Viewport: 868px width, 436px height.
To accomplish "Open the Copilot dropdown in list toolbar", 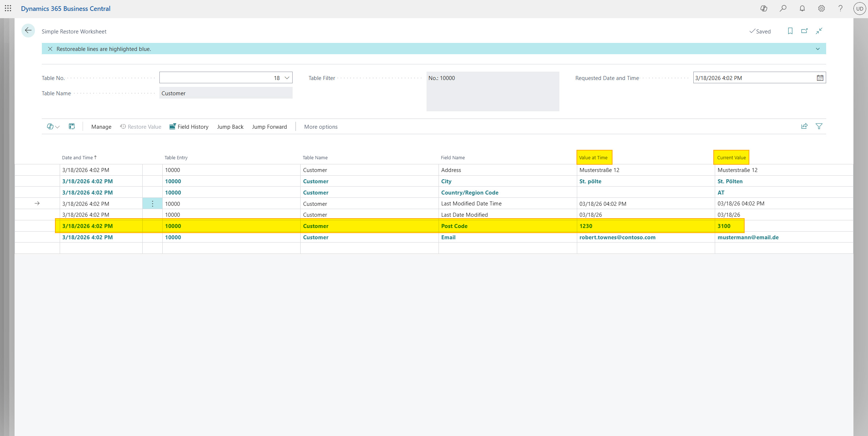I will pos(53,127).
